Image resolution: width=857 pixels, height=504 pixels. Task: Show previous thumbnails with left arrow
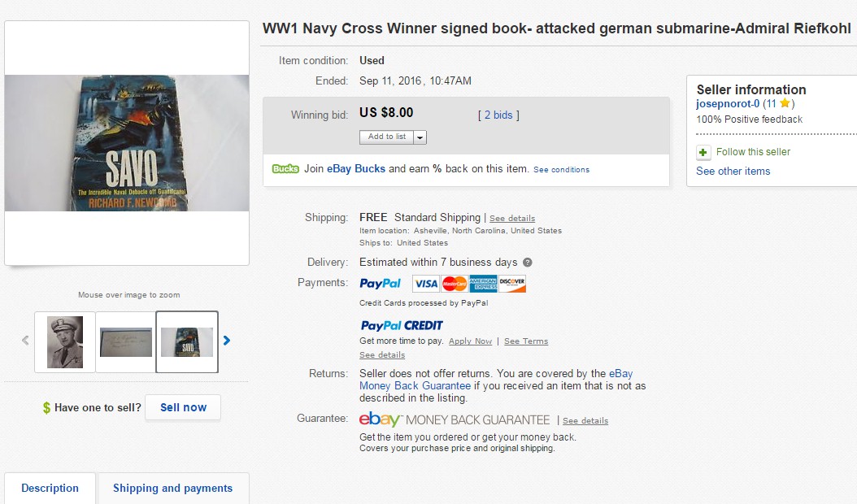click(x=25, y=341)
